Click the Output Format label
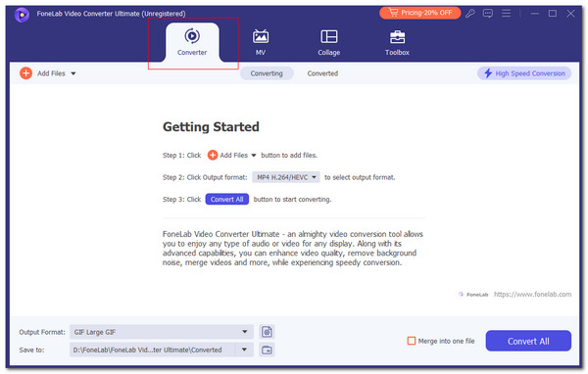Image resolution: width=588 pixels, height=374 pixels. [x=42, y=332]
